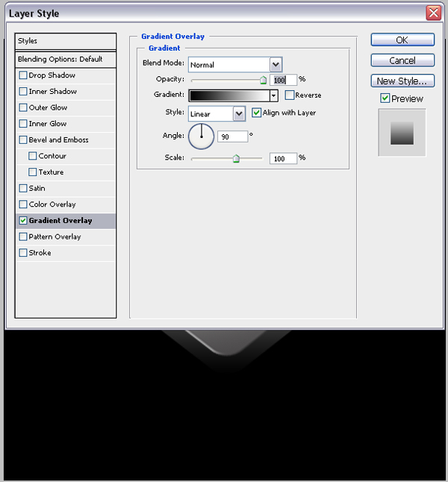Open the Blend Mode dropdown arrow
Image resolution: width=448 pixels, height=482 pixels.
276,65
